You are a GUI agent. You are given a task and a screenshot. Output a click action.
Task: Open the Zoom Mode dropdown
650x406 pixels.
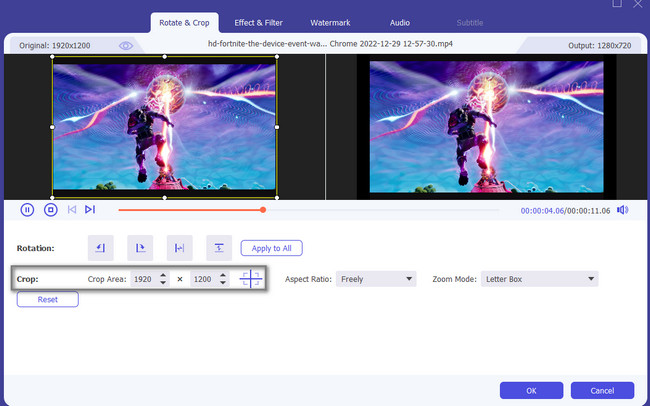click(x=539, y=279)
